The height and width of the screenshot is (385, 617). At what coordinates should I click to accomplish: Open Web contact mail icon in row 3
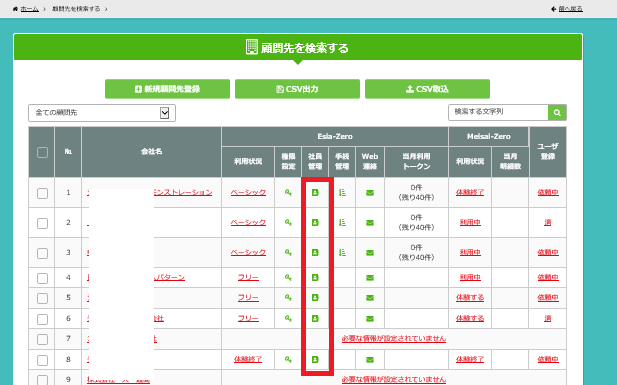(x=370, y=253)
